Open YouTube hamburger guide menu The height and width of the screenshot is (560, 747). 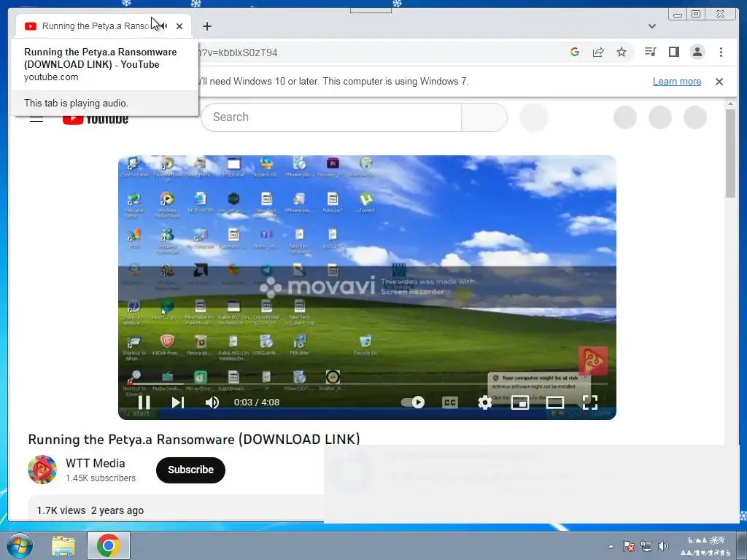click(x=36, y=117)
